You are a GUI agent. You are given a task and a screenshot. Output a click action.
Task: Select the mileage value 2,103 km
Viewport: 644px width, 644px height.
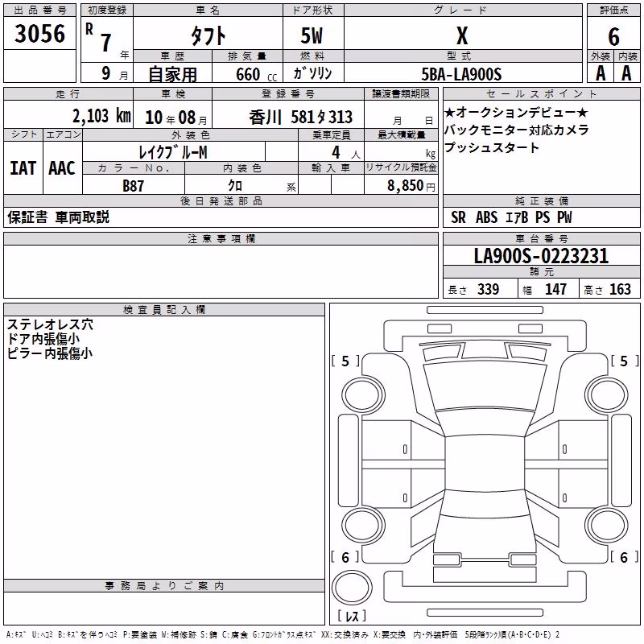tap(102, 116)
